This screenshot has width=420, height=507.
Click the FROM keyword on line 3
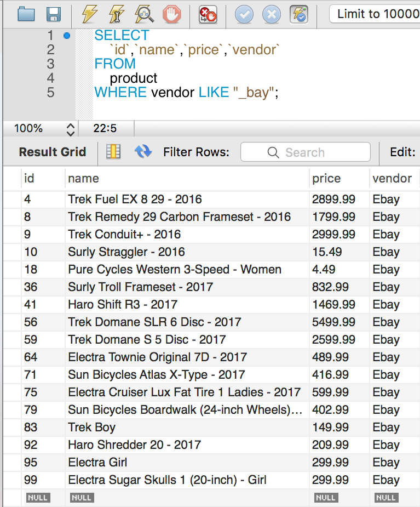point(115,64)
